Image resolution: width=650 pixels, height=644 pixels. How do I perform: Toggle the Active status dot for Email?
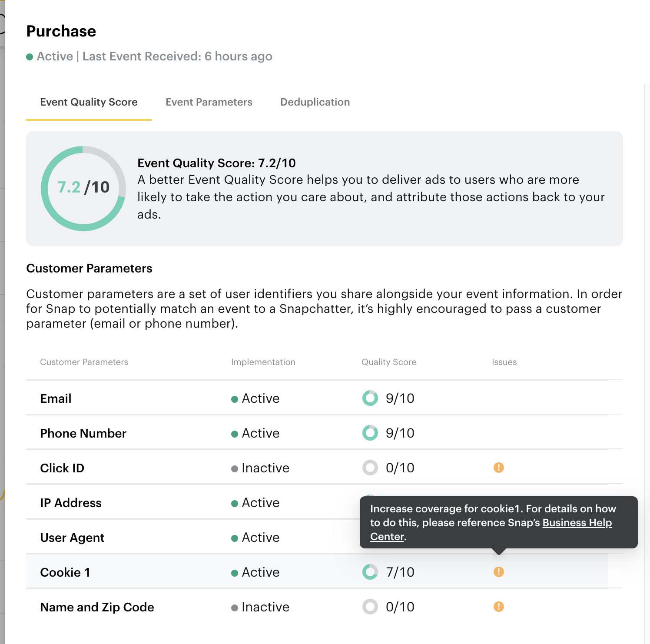(x=235, y=398)
